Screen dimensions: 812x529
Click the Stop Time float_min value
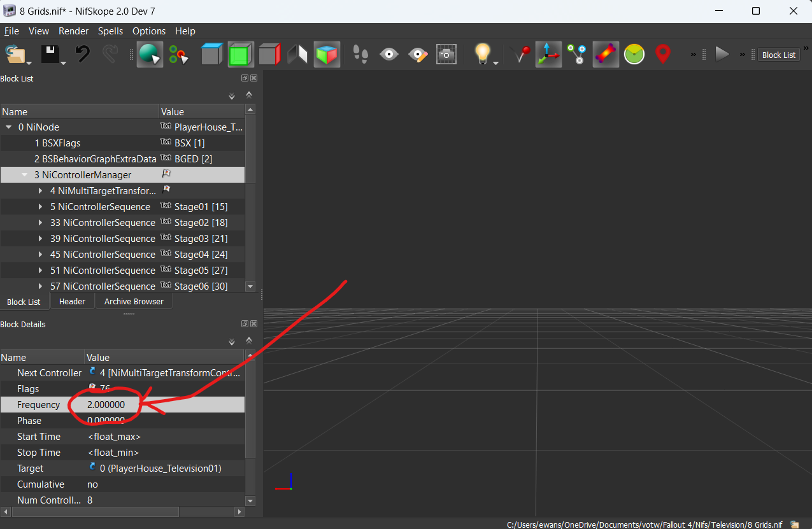point(113,453)
